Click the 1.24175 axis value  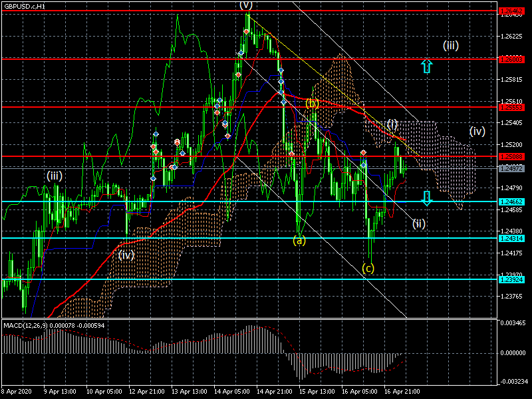pyautogui.click(x=511, y=253)
